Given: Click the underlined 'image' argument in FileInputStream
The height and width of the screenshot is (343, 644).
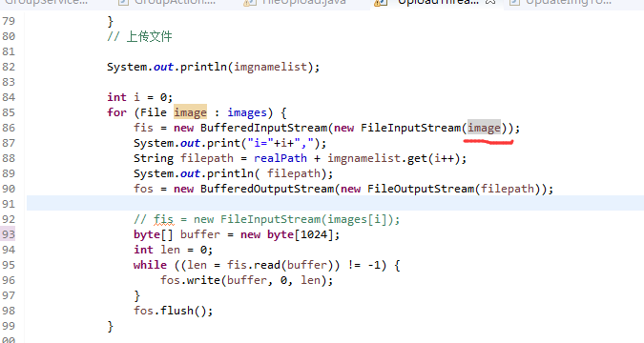Looking at the screenshot, I should [x=484, y=128].
